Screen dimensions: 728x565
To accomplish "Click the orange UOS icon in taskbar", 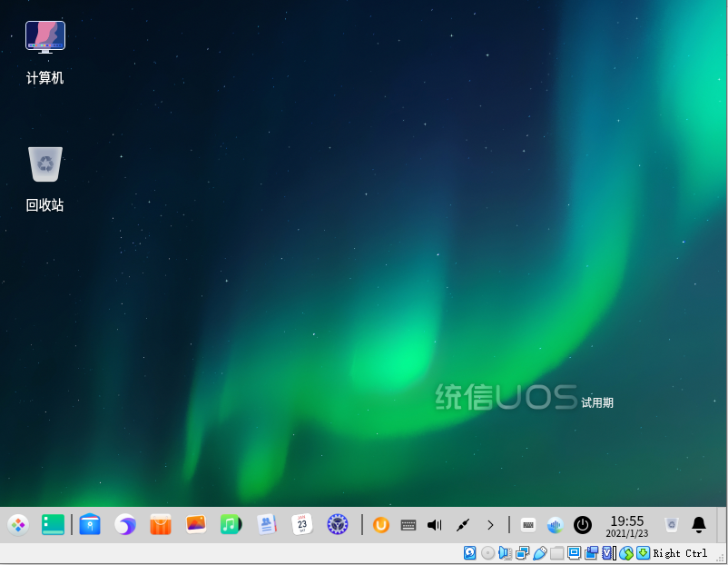I will point(379,525).
